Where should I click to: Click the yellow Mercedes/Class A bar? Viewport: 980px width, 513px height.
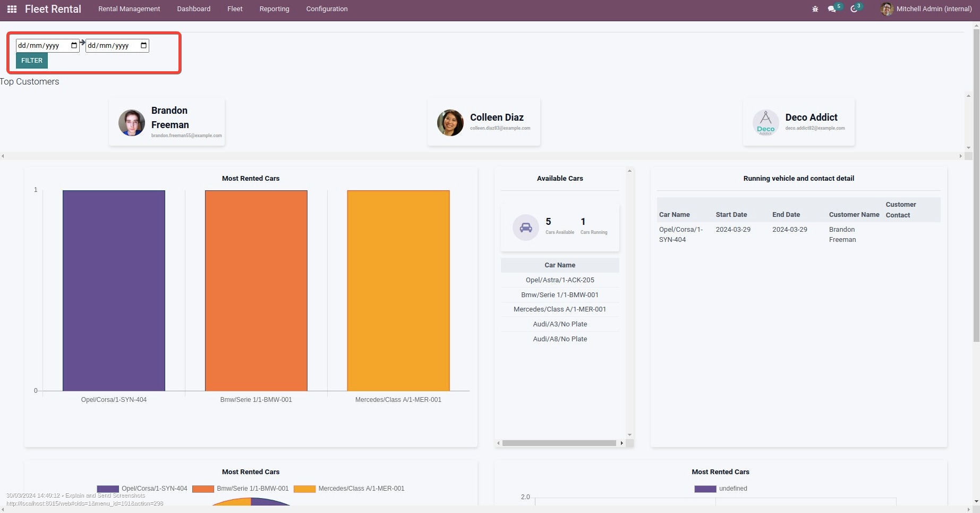click(x=398, y=291)
